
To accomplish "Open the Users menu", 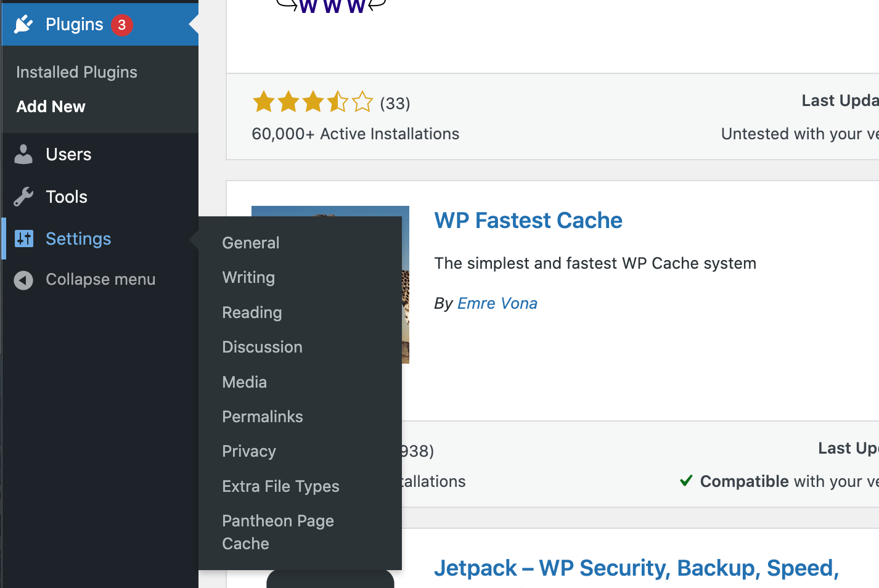I will click(100, 154).
